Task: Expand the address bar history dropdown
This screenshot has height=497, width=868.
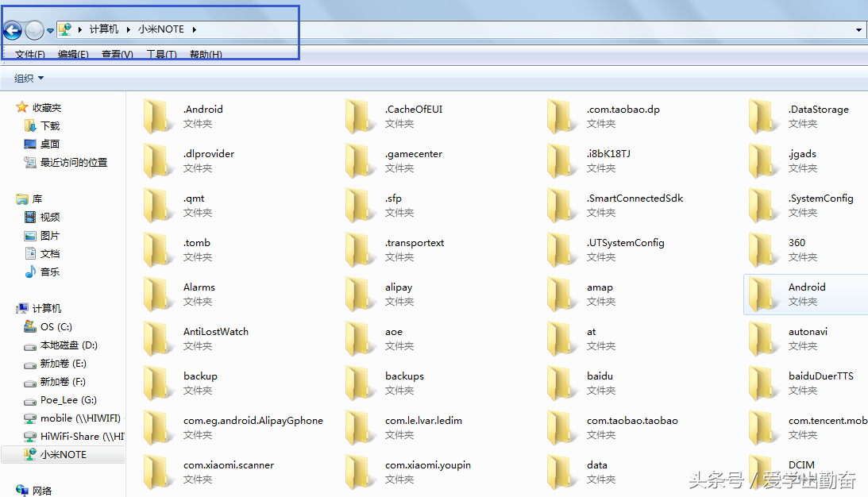Action: click(858, 30)
